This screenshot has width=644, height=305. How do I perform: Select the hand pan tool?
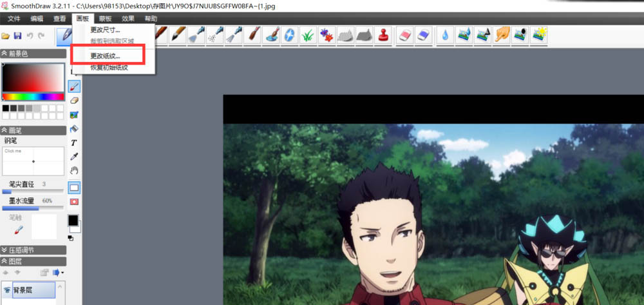tap(74, 171)
